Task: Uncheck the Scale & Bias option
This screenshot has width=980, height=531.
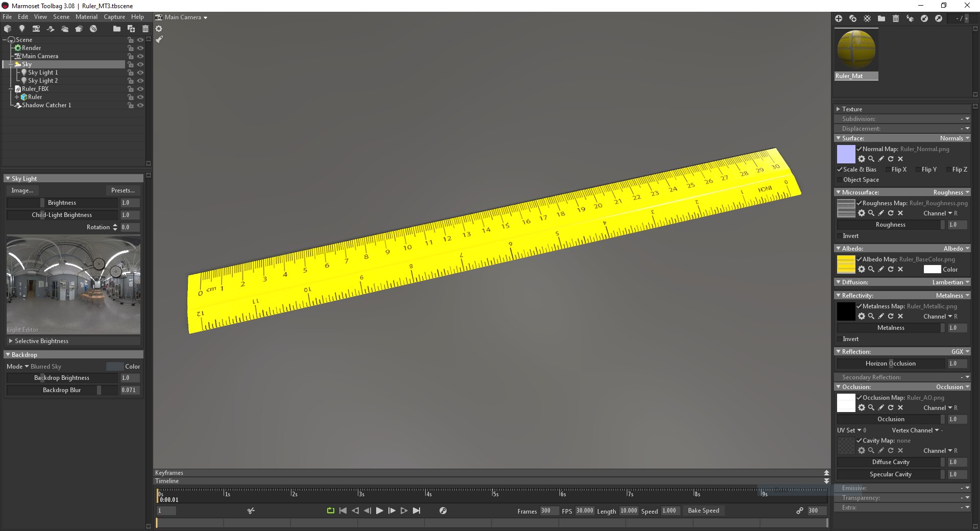Action: coord(840,170)
